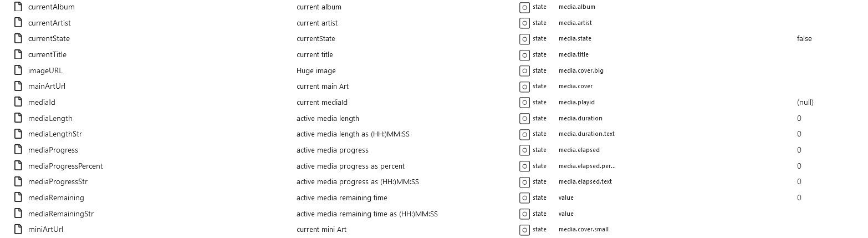This screenshot has height=238, width=868.
Task: Click the state type icon in currentState row
Action: (x=524, y=39)
